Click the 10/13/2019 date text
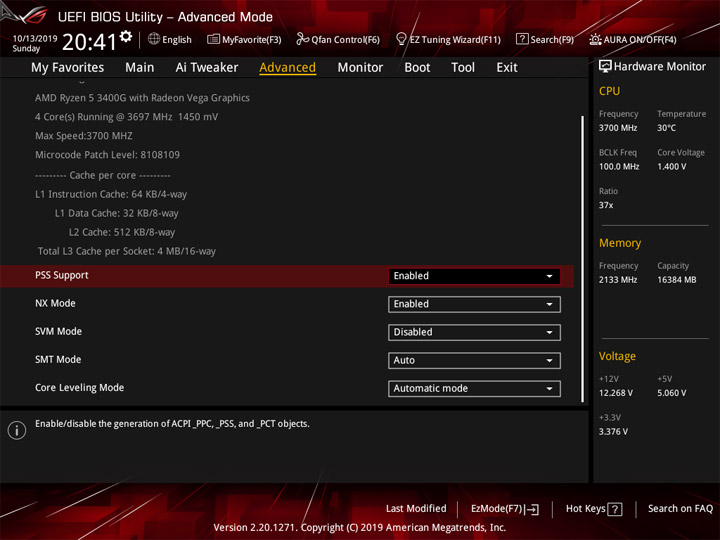 (34, 38)
